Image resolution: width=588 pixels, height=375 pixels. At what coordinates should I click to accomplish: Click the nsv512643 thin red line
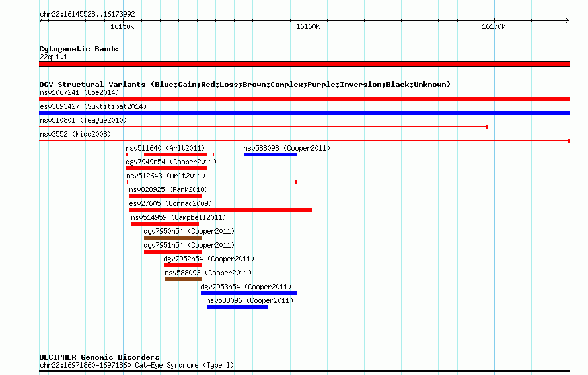[x=212, y=182]
